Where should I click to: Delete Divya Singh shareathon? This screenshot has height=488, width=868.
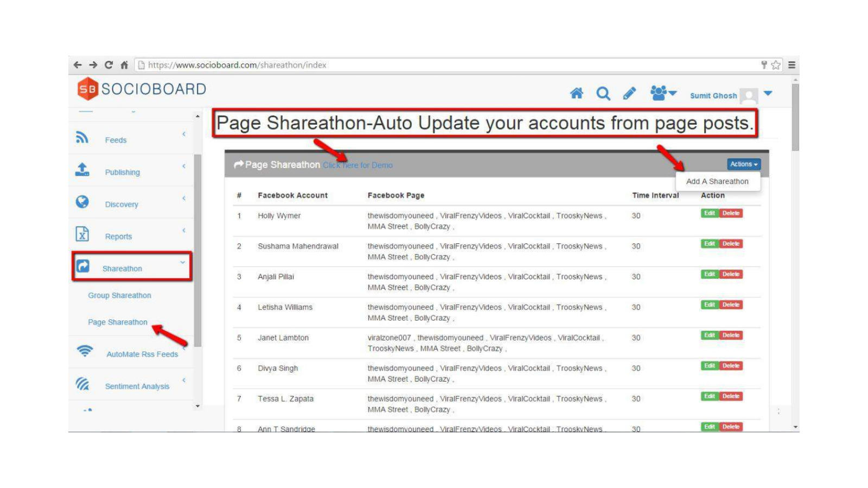[731, 365]
